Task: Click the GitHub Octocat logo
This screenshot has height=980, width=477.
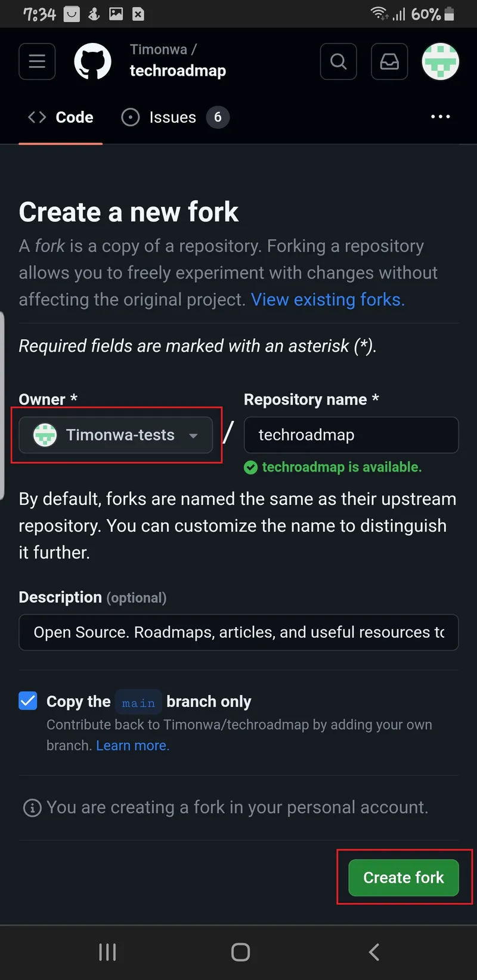Action: coord(92,61)
